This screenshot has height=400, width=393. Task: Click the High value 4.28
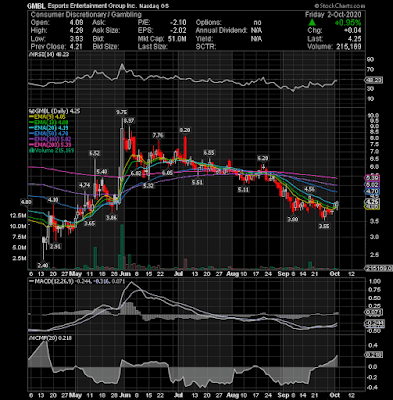pyautogui.click(x=76, y=31)
